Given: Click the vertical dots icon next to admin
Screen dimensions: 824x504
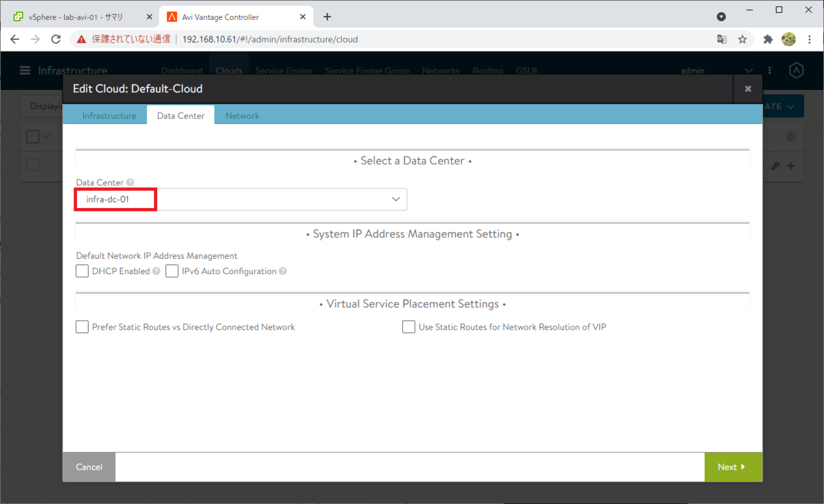Looking at the screenshot, I should tap(770, 71).
